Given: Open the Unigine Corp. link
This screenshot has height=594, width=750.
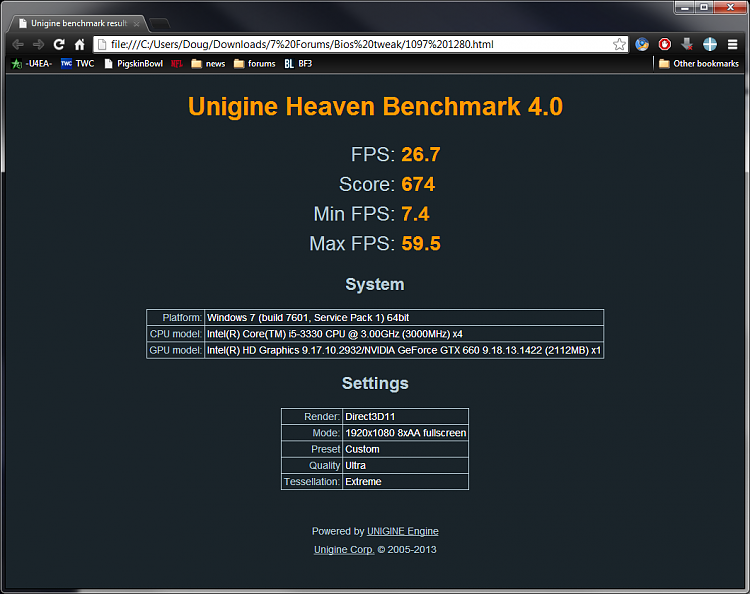Looking at the screenshot, I should coord(344,550).
